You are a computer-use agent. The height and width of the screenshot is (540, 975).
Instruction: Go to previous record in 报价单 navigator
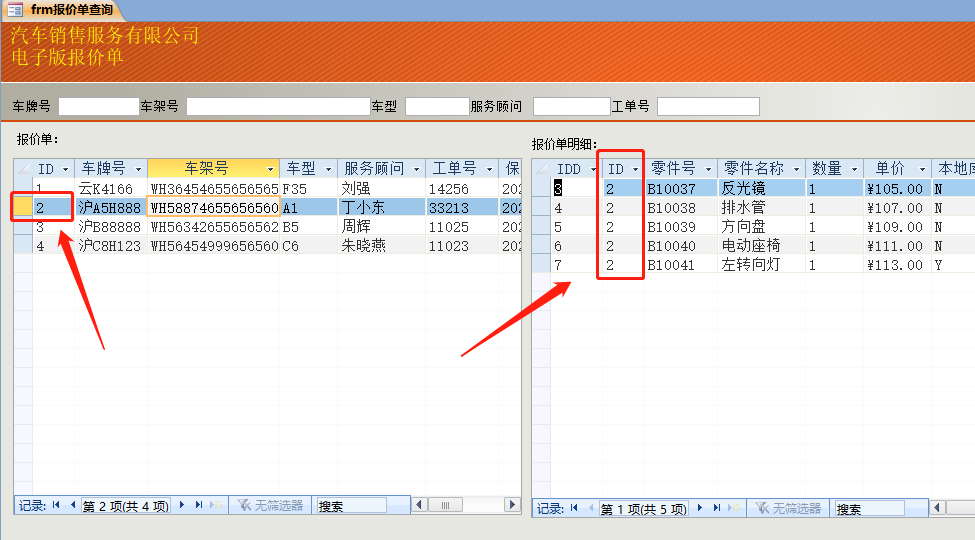[73, 505]
